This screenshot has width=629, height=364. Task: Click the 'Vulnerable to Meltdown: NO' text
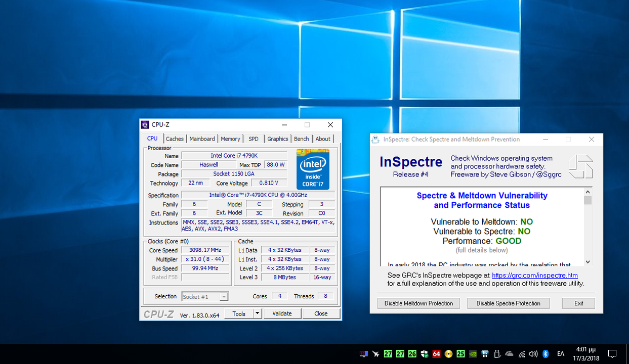482,222
